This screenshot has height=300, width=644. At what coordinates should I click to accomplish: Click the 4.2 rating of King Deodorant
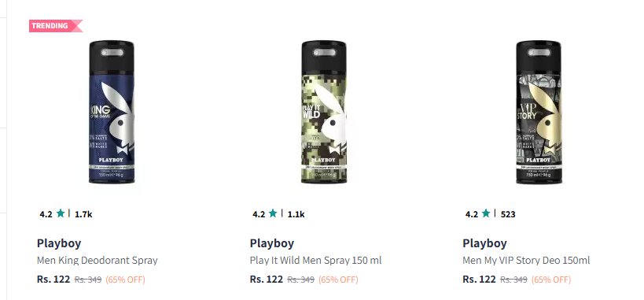pyautogui.click(x=46, y=214)
